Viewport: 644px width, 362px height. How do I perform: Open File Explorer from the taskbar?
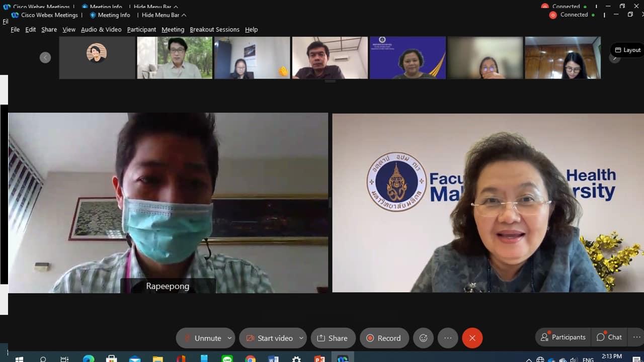(158, 358)
